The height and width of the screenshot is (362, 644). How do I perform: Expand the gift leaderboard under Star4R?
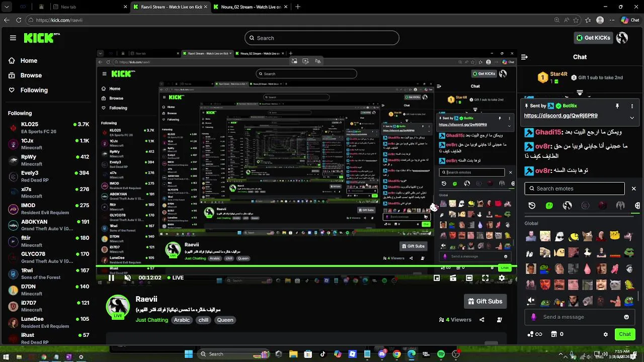click(x=580, y=93)
